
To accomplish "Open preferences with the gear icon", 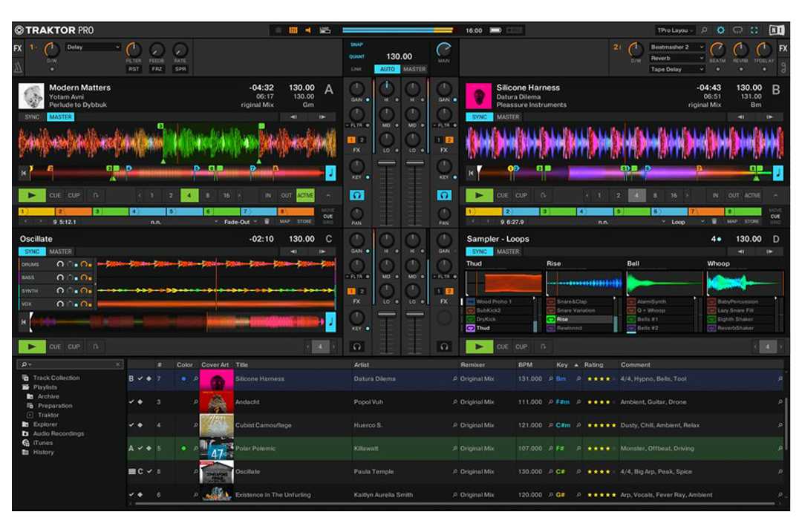I will coord(720,30).
